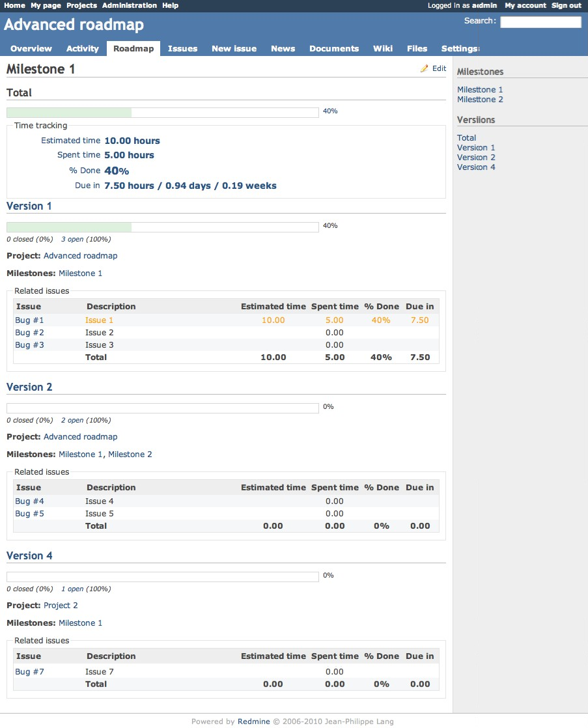
Task: Click Version 4 in sidebar
Action: 476,167
